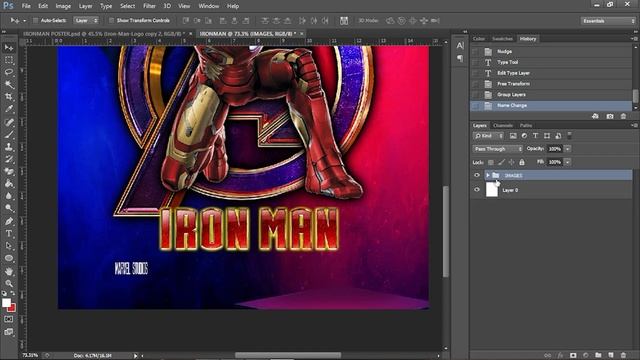Select the Hand tool
This screenshot has height=360, width=640.
pos(9,271)
